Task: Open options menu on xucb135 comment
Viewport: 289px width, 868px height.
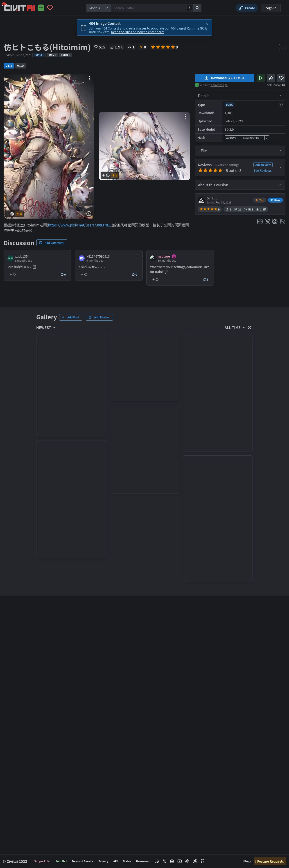Action: click(x=65, y=256)
